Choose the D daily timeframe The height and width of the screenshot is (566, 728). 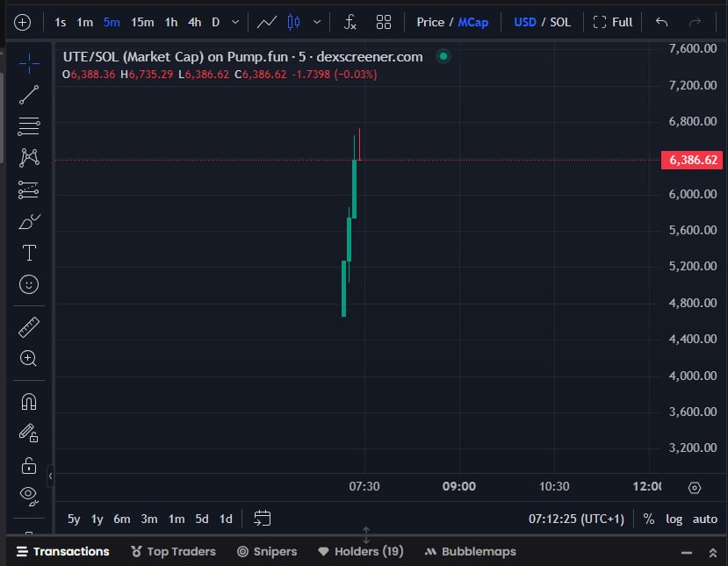click(x=215, y=22)
